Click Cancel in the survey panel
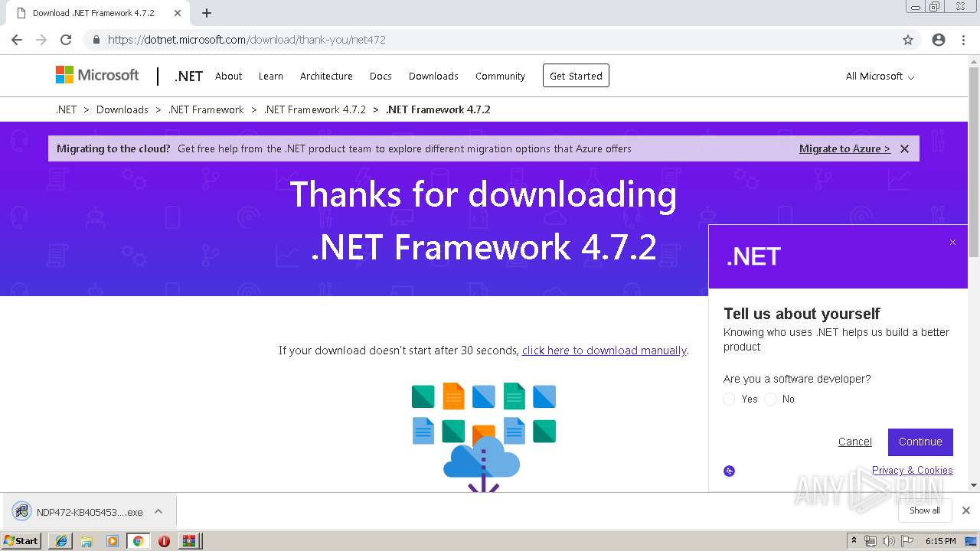 854,442
